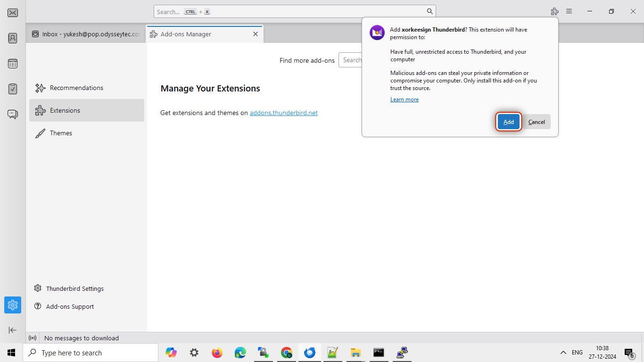Image resolution: width=644 pixels, height=362 pixels.
Task: Select the Add-ons Manager tab
Action: click(x=205, y=34)
